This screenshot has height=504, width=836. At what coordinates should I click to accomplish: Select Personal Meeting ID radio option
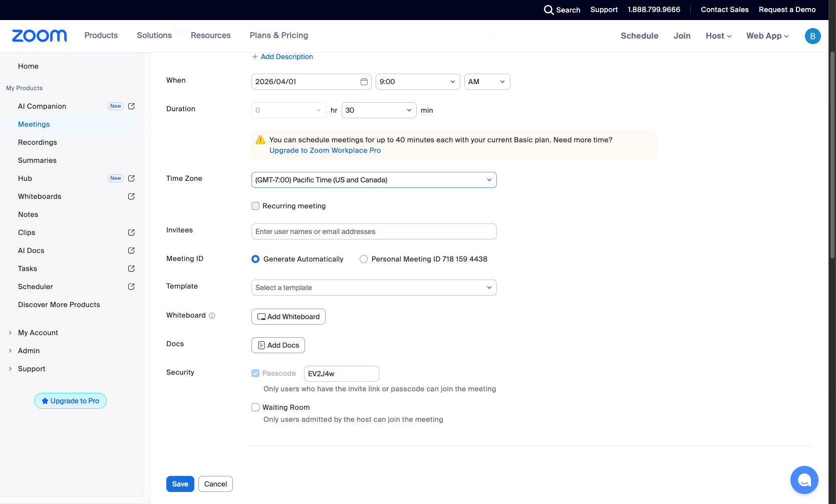click(364, 259)
